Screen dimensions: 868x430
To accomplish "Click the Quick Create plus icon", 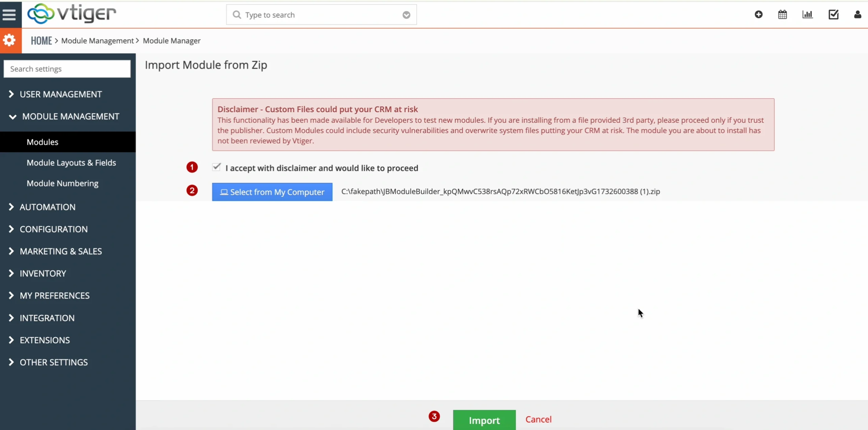I will [758, 15].
